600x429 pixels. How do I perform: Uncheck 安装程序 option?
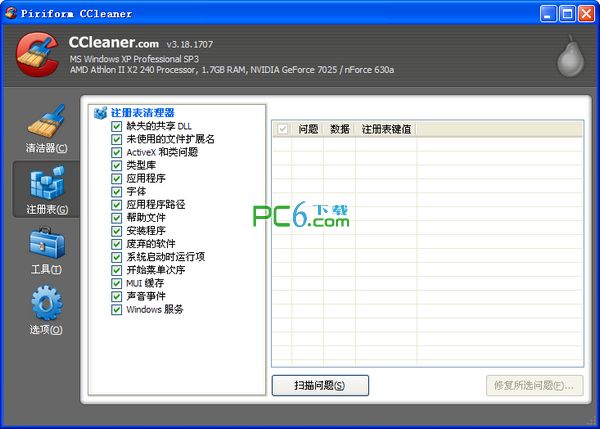[x=116, y=231]
